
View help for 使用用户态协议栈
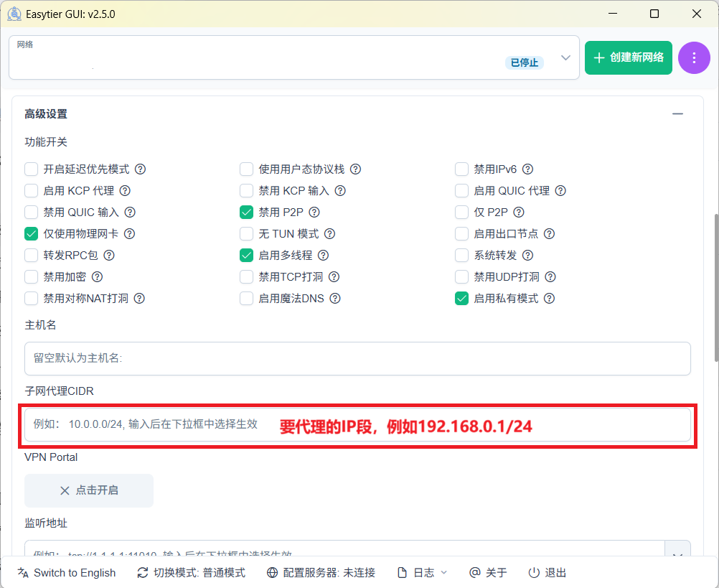(x=355, y=169)
